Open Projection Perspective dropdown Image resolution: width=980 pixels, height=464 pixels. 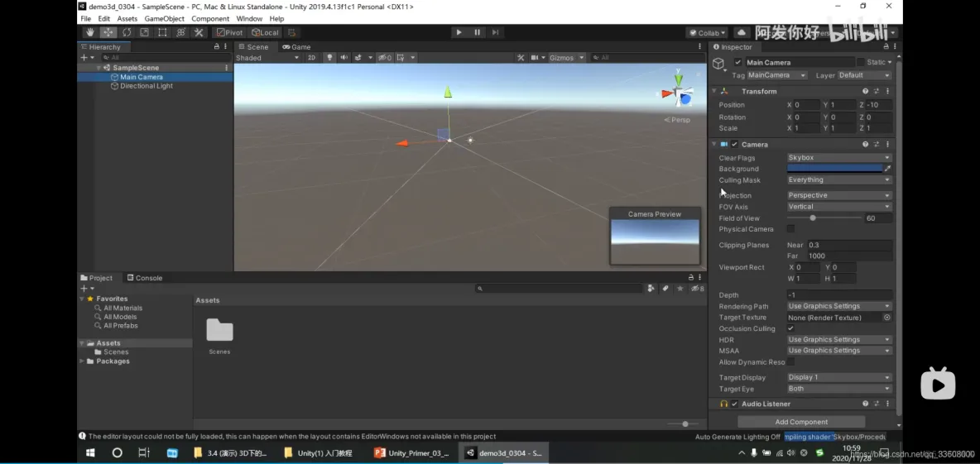tap(839, 195)
